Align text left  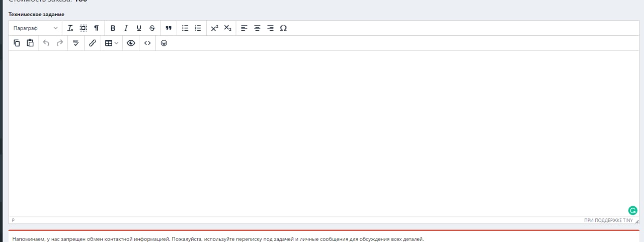point(244,28)
